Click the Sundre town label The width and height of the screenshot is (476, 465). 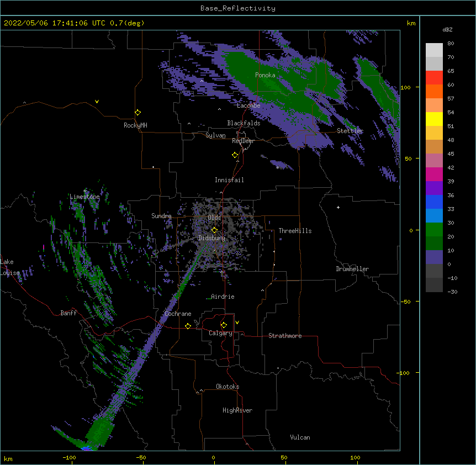(x=161, y=216)
